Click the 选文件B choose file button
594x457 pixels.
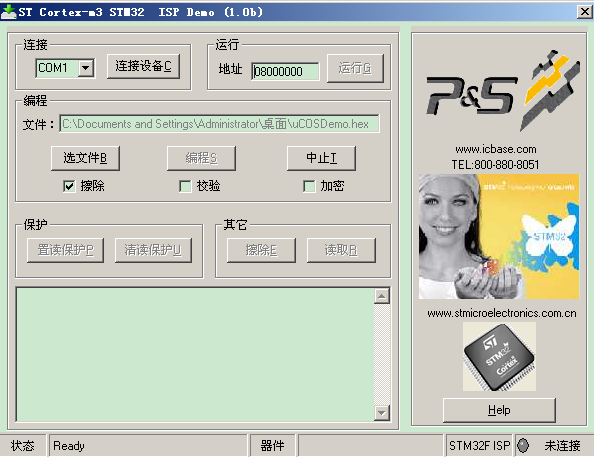pyautogui.click(x=85, y=158)
